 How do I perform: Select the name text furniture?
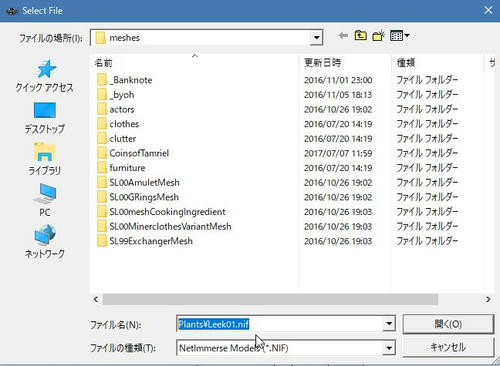click(x=127, y=168)
